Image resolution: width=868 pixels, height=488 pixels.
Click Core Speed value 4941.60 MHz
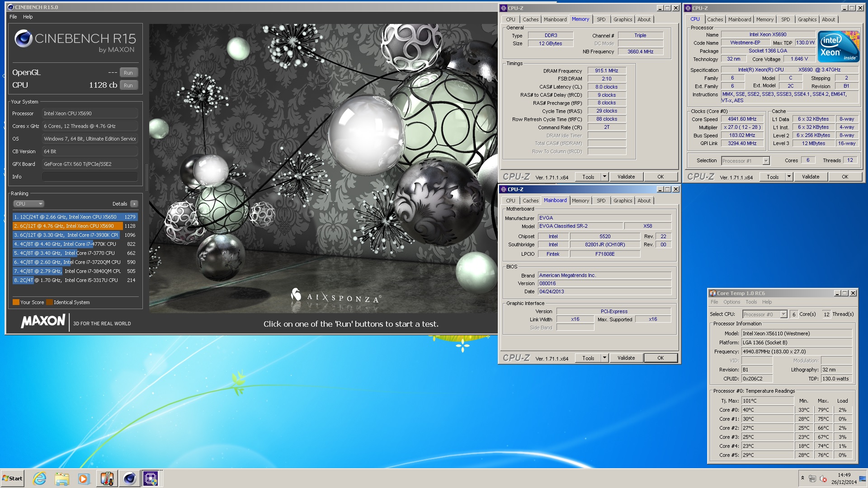point(742,119)
